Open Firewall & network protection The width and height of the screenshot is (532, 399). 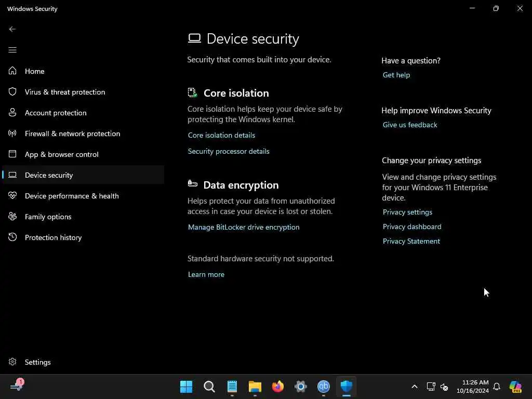coord(83,134)
